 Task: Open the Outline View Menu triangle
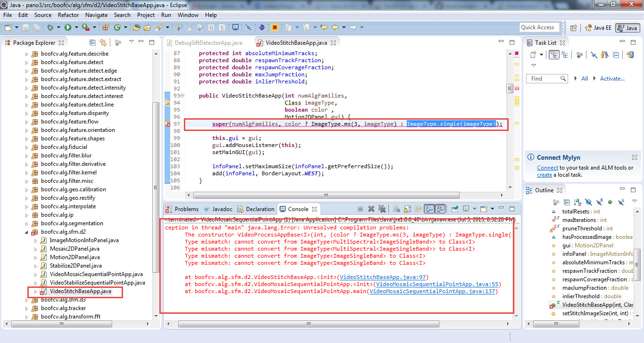pos(635,201)
